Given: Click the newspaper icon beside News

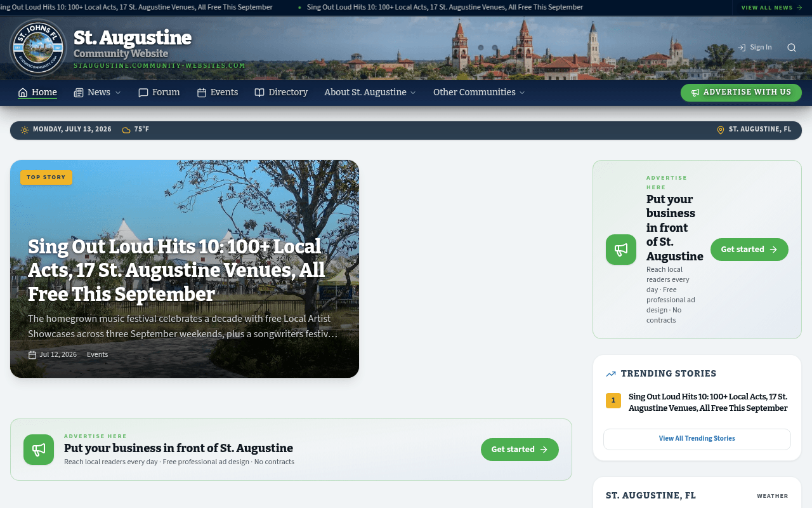Looking at the screenshot, I should pyautogui.click(x=79, y=93).
